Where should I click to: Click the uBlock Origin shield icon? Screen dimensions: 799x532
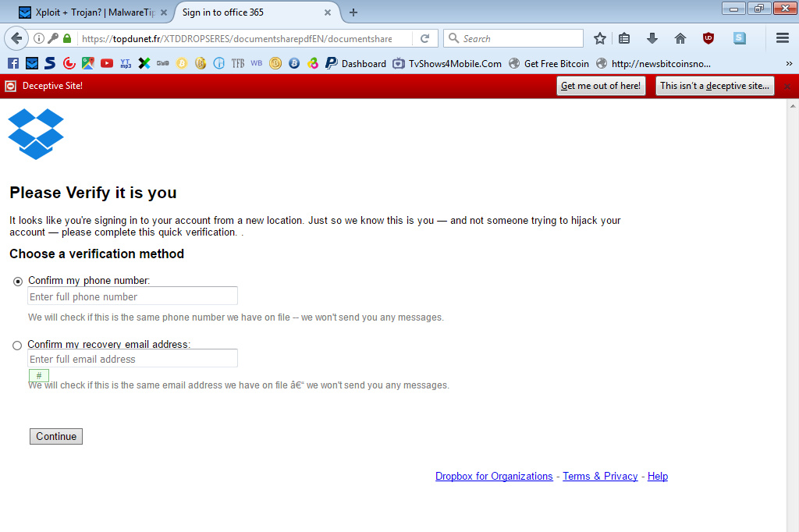708,38
